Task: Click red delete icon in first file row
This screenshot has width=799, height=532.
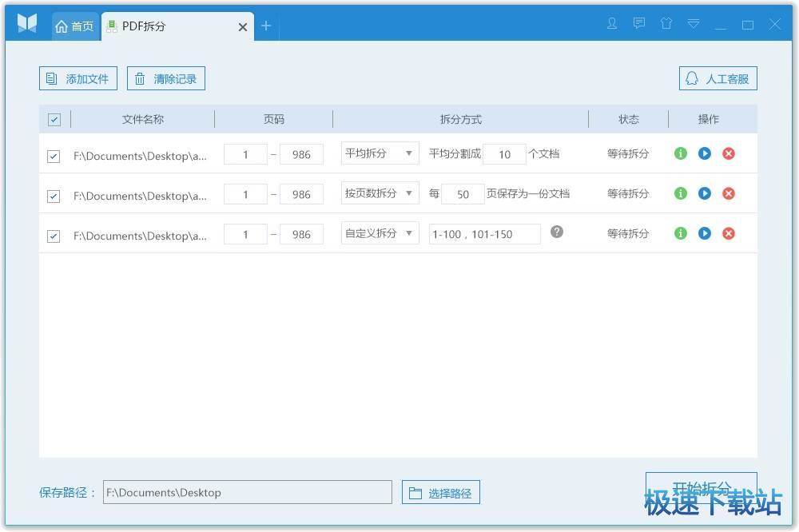Action: [728, 153]
